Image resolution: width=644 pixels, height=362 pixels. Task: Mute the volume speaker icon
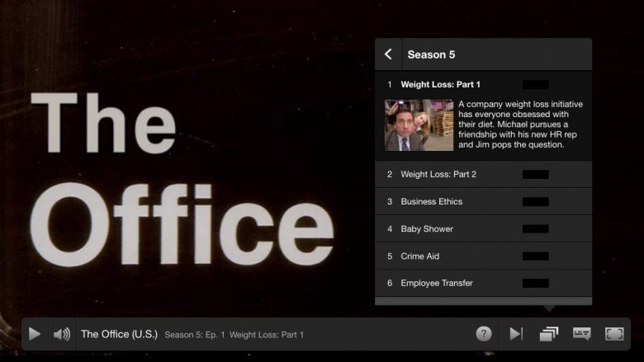pyautogui.click(x=62, y=334)
